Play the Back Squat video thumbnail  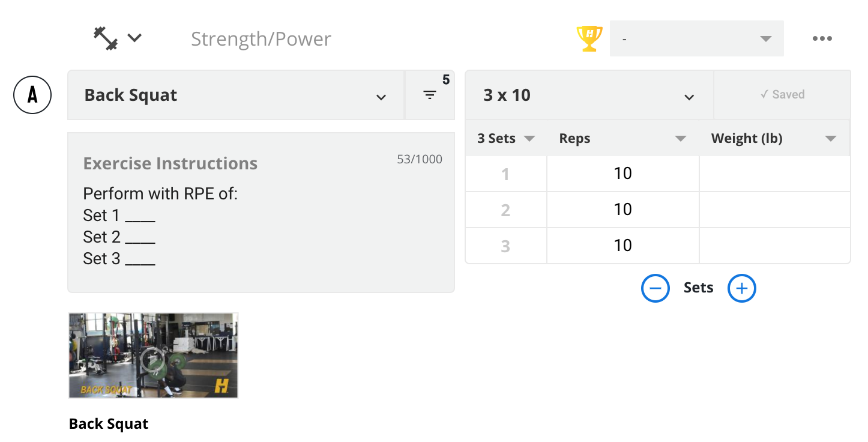click(153, 356)
